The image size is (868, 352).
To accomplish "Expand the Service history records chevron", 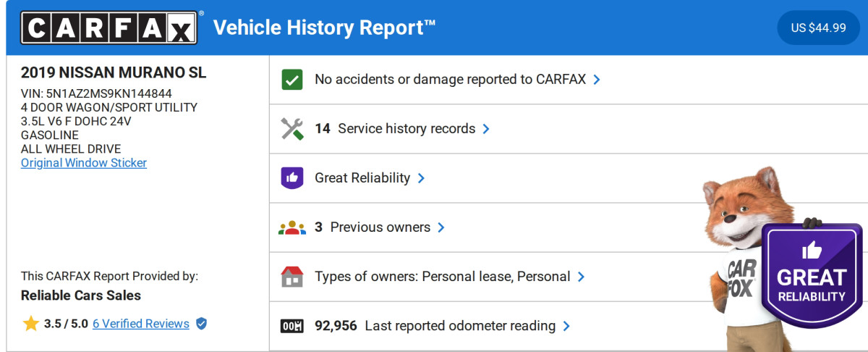I will point(486,129).
